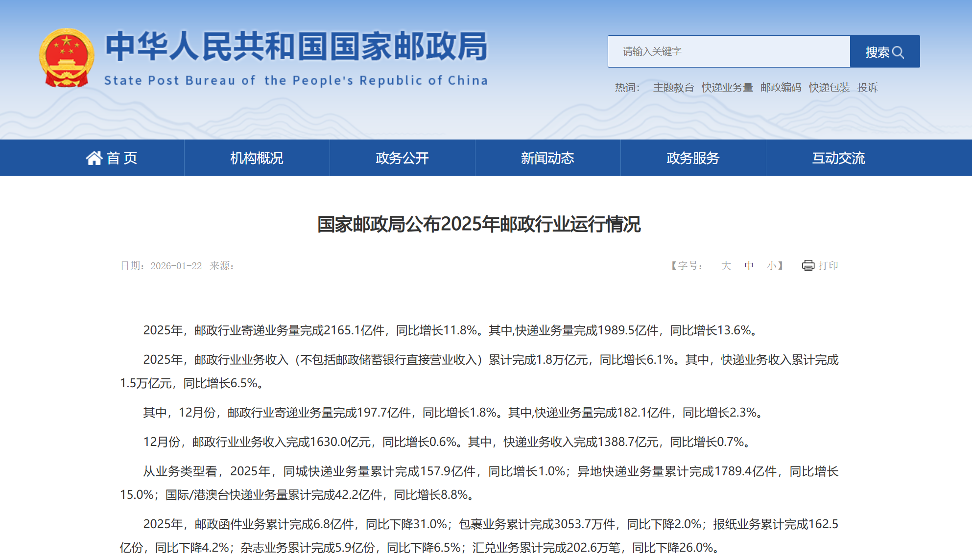Click the national emblem logo
Viewport: 972px width, 560px height.
point(67,58)
